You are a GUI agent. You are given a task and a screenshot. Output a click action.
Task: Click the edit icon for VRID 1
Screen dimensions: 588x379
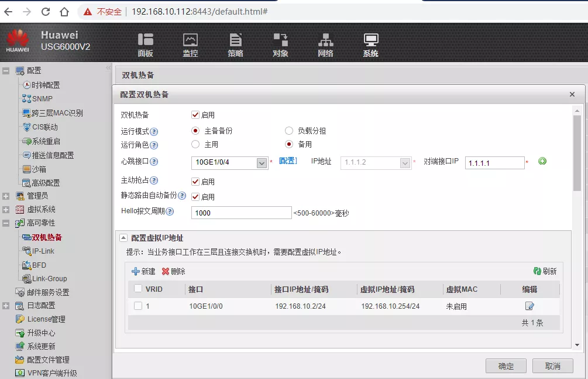529,306
